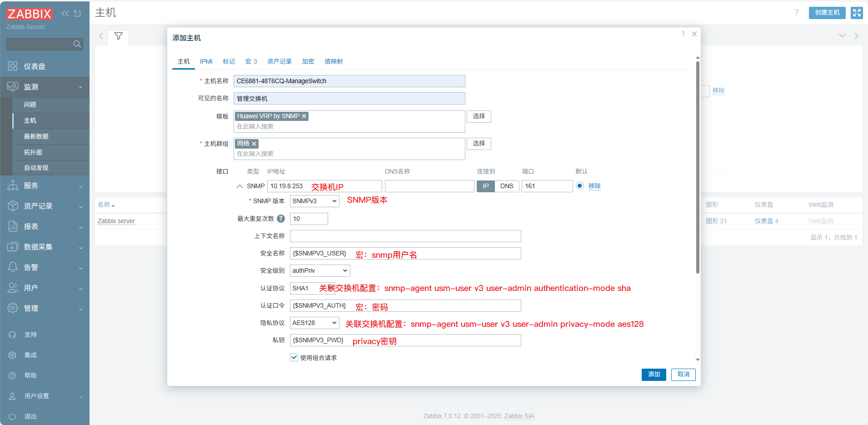
Task: Open 集成 integrations icon
Action: (x=12, y=355)
